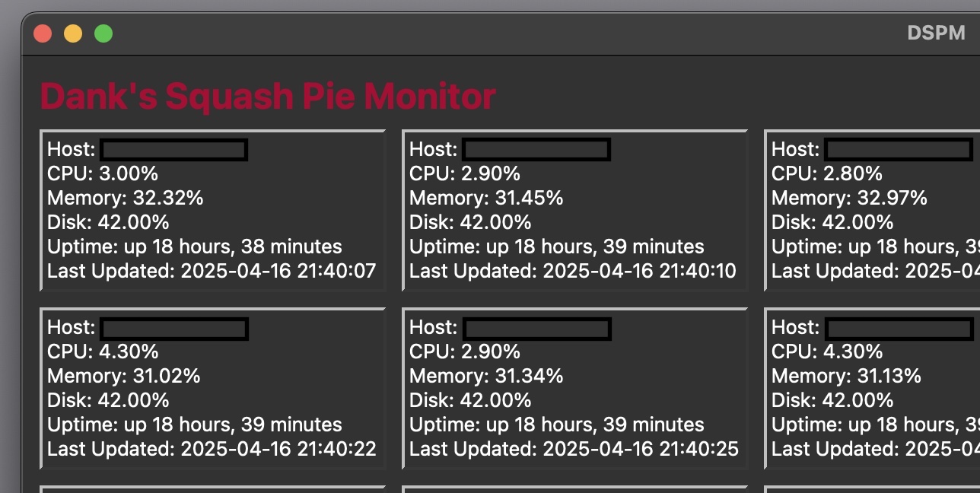Select the Last Updated 21:40:22 timestamp
The image size is (980, 493).
pyautogui.click(x=212, y=449)
